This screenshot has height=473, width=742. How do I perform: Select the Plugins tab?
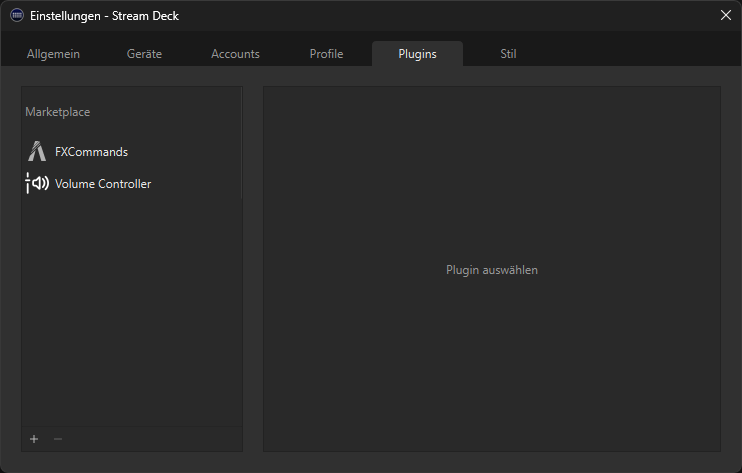pos(417,54)
